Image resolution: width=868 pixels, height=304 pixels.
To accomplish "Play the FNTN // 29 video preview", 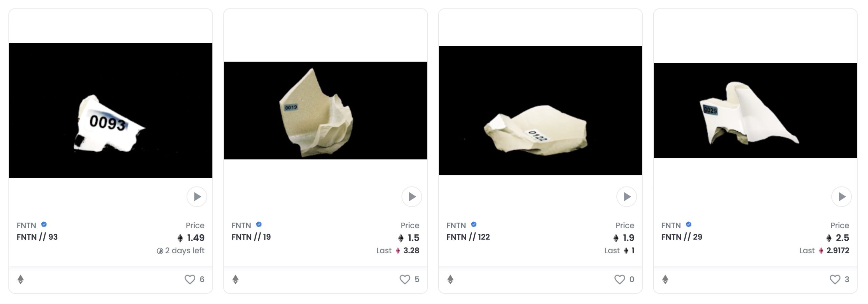I will pyautogui.click(x=842, y=197).
